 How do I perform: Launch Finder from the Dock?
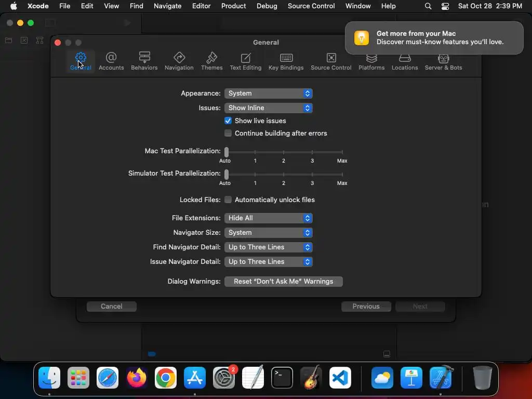(49, 378)
